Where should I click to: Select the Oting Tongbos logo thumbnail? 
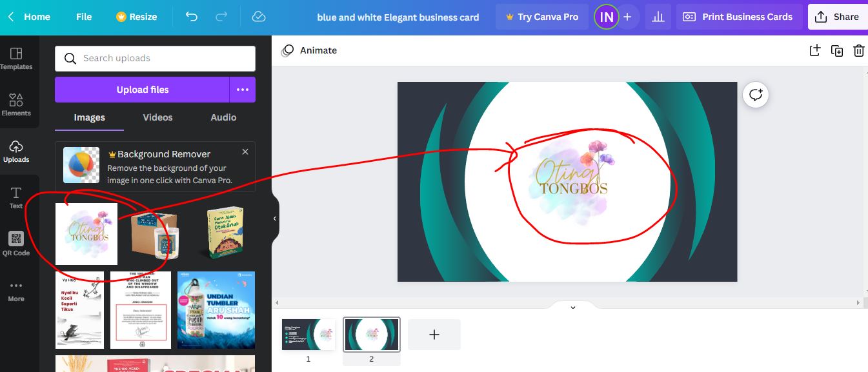point(86,233)
